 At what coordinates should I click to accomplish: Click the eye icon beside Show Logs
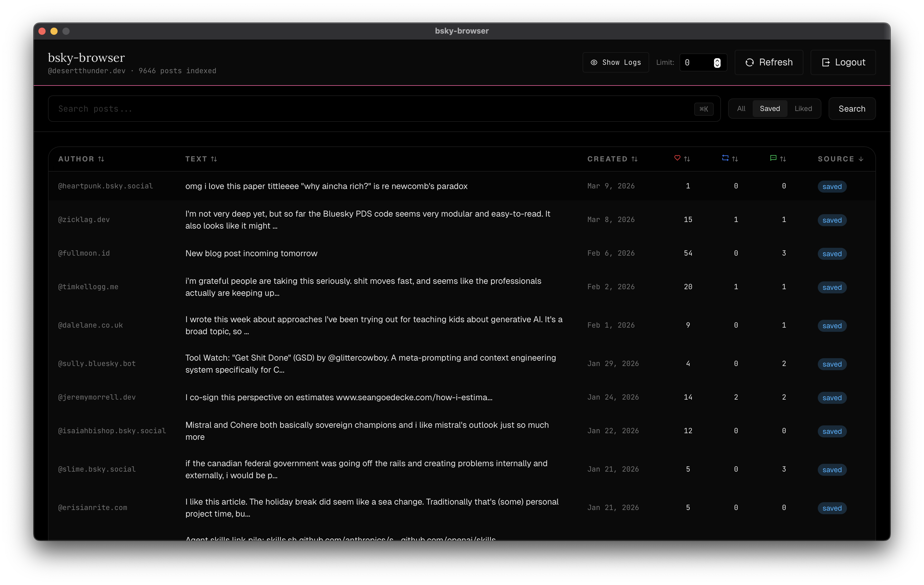coord(594,62)
